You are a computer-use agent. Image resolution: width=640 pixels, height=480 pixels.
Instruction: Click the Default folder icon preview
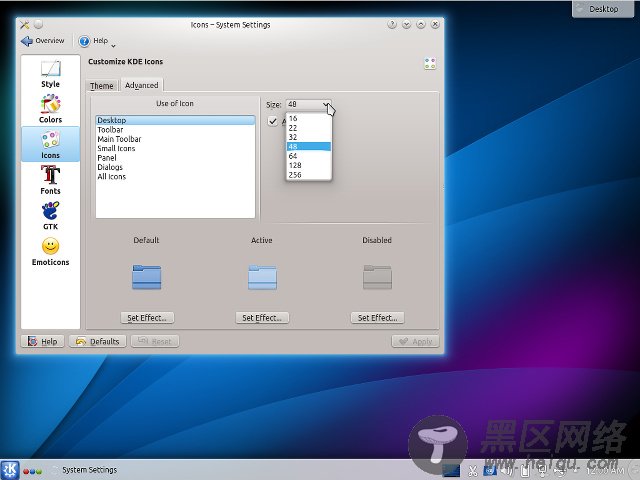[x=147, y=277]
